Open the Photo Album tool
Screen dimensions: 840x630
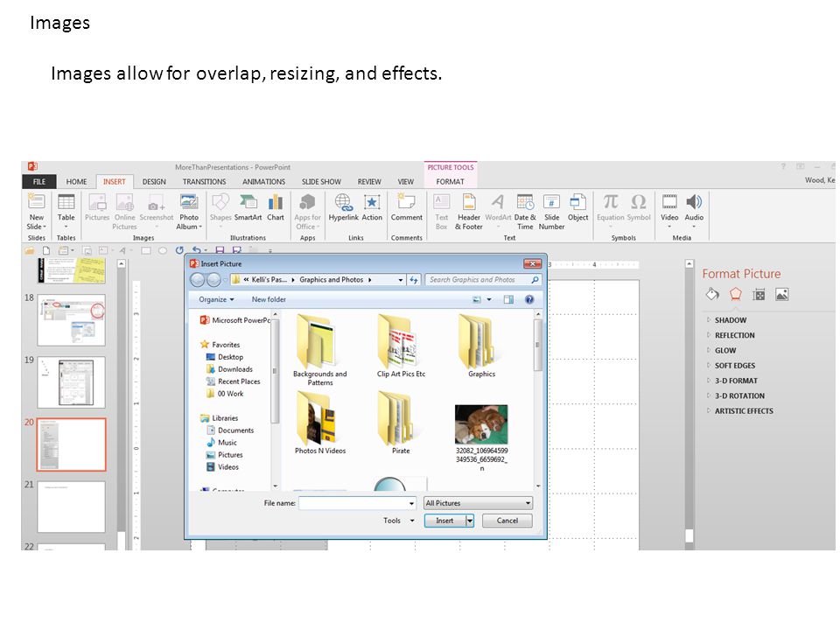tap(189, 212)
